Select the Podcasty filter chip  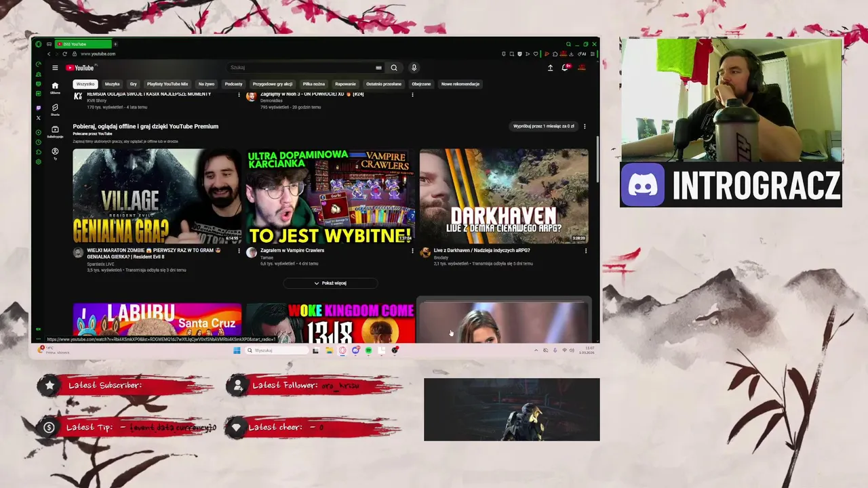tap(233, 84)
